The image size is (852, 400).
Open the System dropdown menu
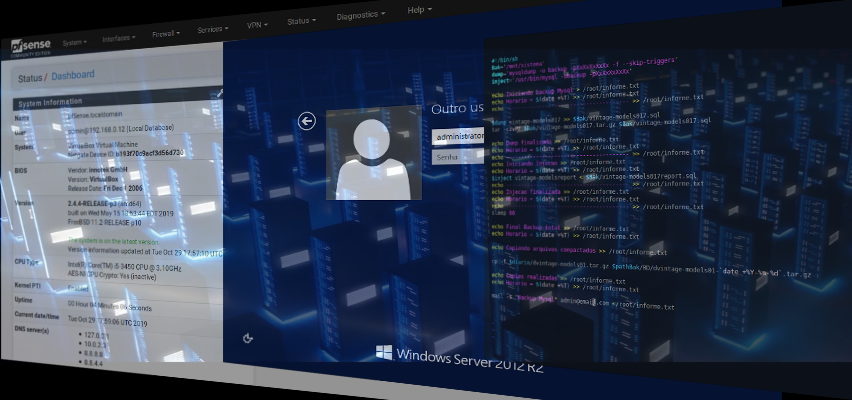(x=74, y=42)
